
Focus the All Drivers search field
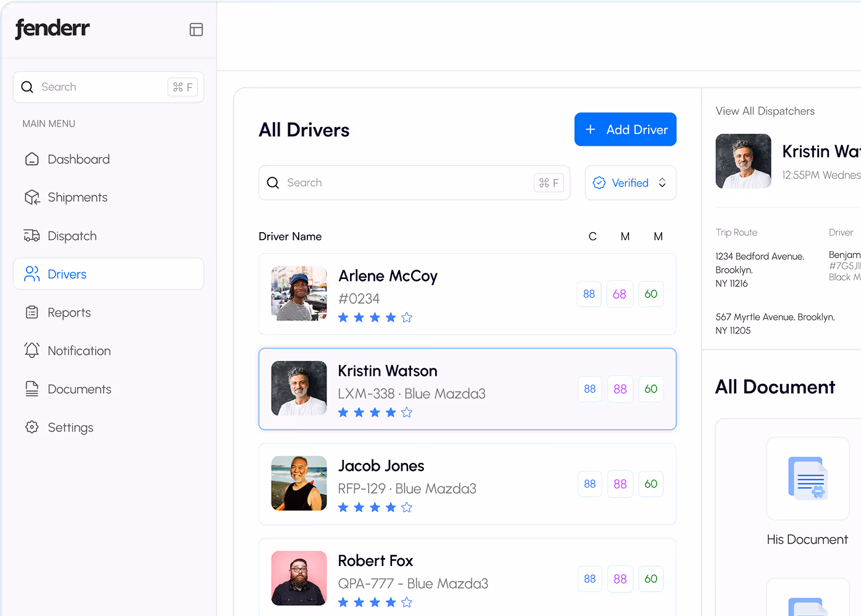click(414, 183)
